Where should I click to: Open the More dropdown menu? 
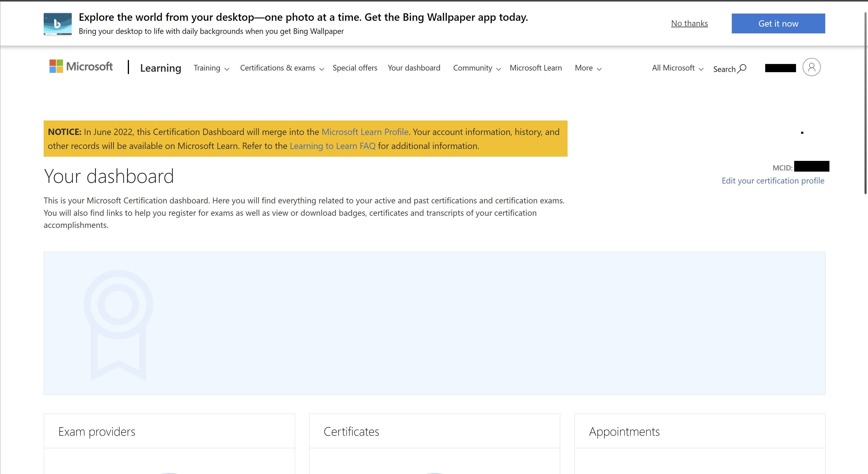587,68
